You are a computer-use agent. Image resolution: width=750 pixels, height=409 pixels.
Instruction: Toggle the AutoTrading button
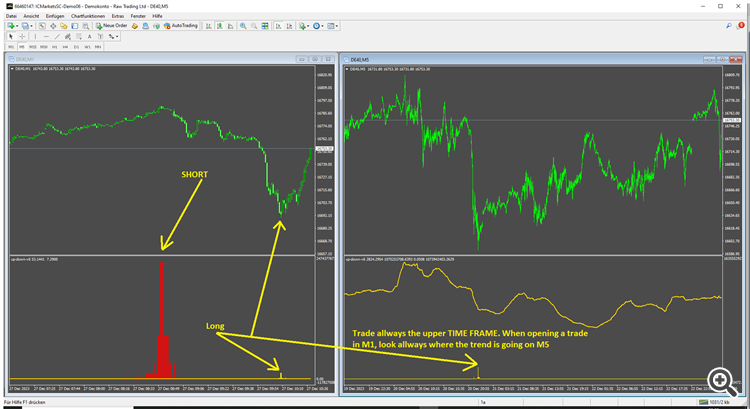180,26
